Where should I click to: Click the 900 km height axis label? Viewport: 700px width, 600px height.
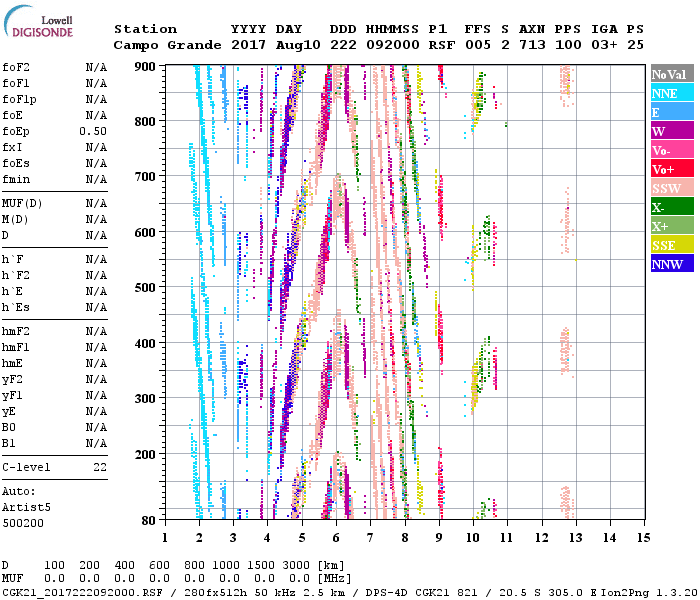[145, 66]
